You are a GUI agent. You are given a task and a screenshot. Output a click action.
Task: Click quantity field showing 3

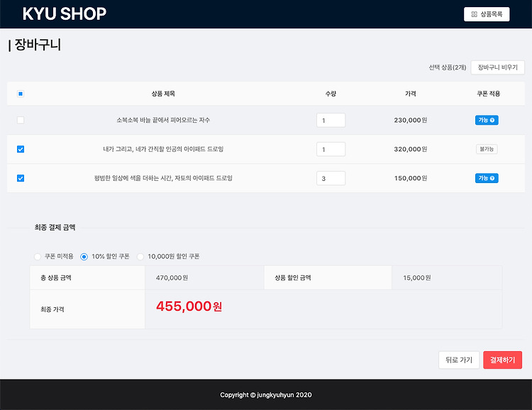pos(331,178)
